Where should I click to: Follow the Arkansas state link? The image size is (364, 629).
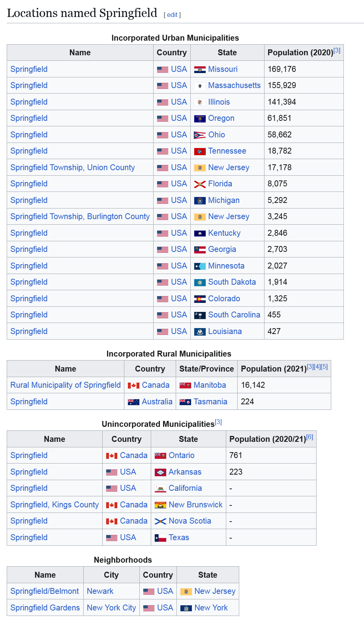185,472
